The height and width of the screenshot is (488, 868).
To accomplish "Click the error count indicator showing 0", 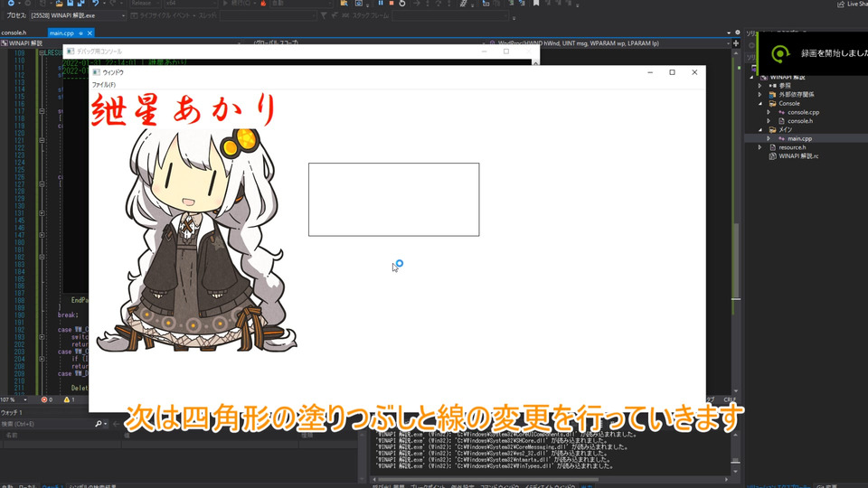I will tap(46, 399).
